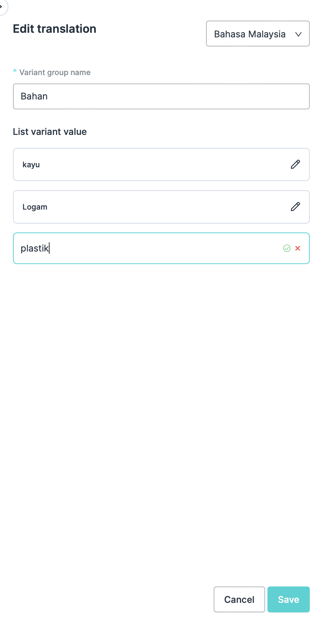Click the List variant value heading
The height and width of the screenshot is (644, 322).
pos(50,132)
